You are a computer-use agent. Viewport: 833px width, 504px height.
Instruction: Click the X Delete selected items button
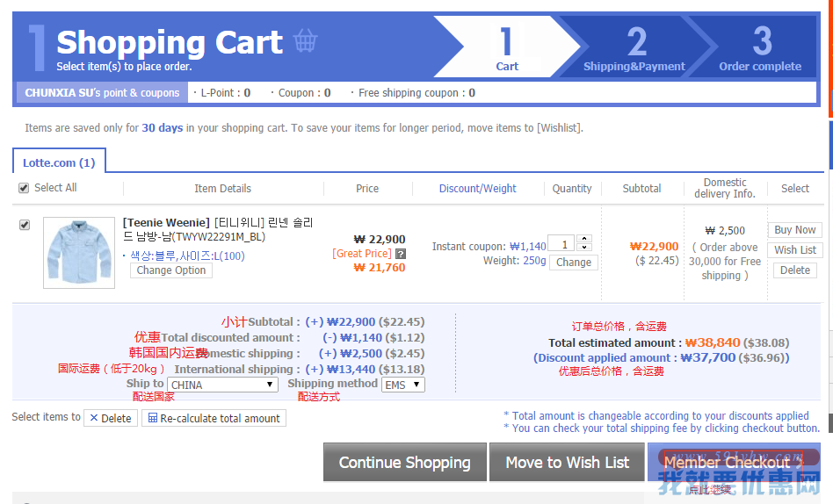[111, 418]
